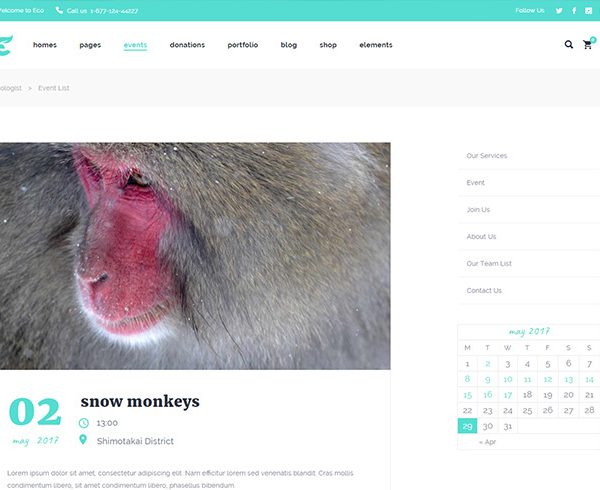Open the portfolio menu item

point(243,45)
